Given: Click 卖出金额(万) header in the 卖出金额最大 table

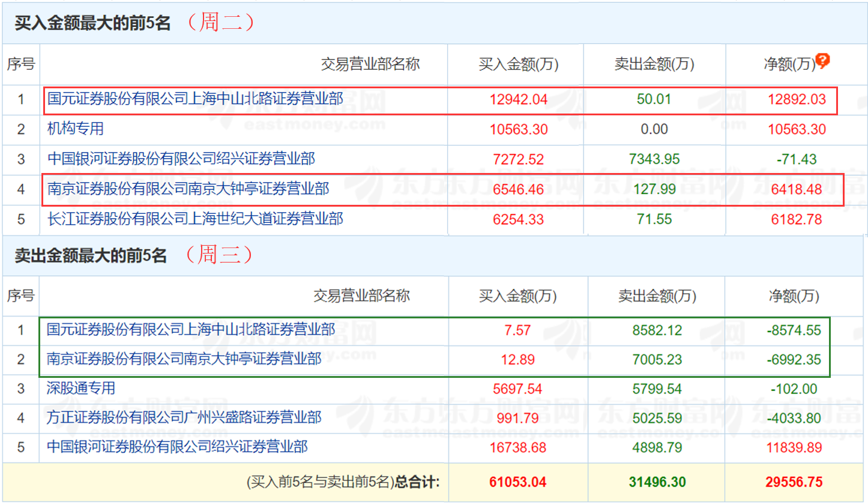Looking at the screenshot, I should (x=658, y=296).
